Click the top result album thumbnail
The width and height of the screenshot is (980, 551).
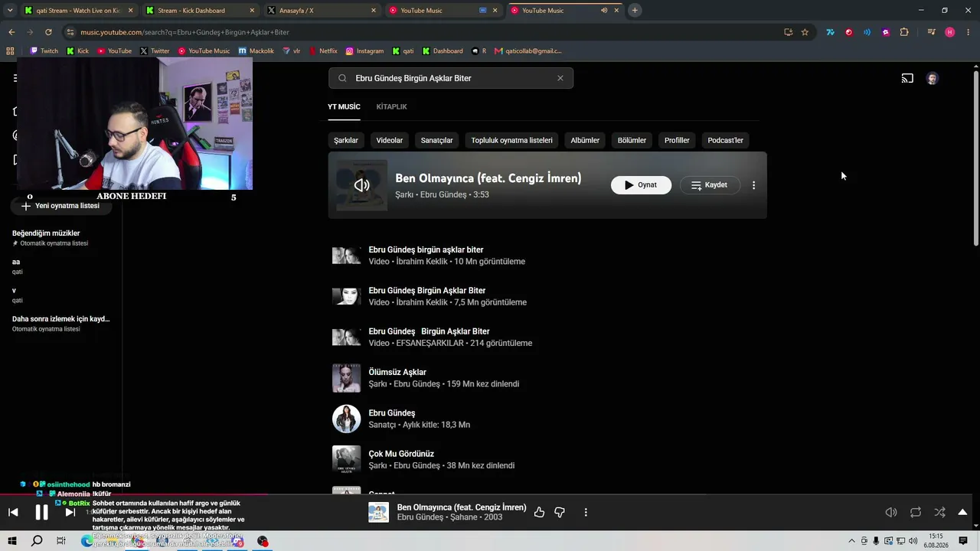[x=361, y=185]
